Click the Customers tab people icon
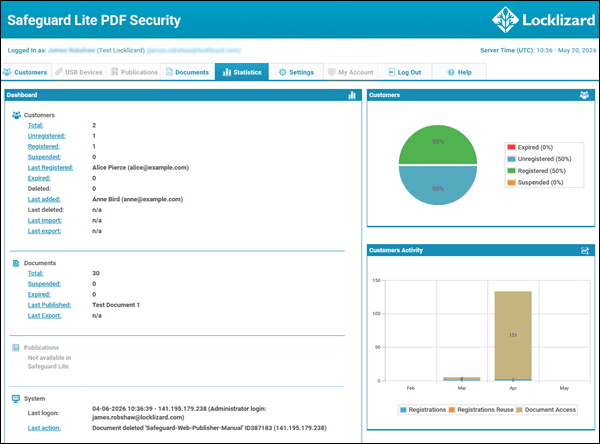Viewport: 600px width, 444px height. pyautogui.click(x=7, y=72)
